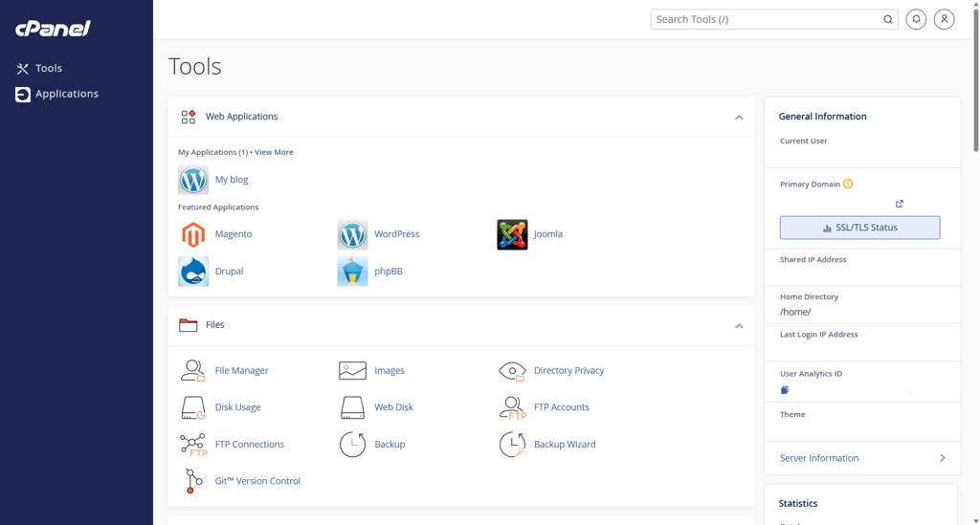Image resolution: width=980 pixels, height=525 pixels.
Task: Click the page vertical scrollbar
Action: (x=975, y=78)
